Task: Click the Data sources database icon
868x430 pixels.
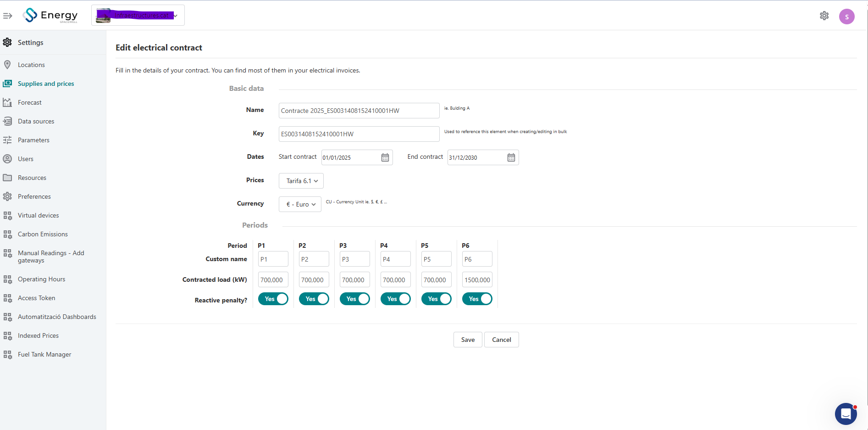Action: 7,121
